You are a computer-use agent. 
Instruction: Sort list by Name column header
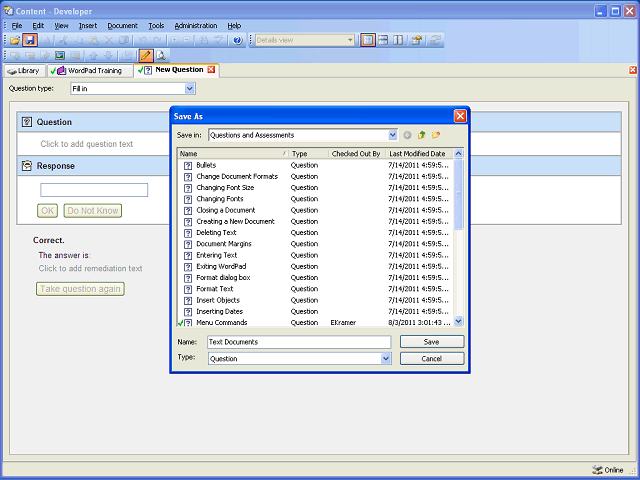tap(233, 154)
